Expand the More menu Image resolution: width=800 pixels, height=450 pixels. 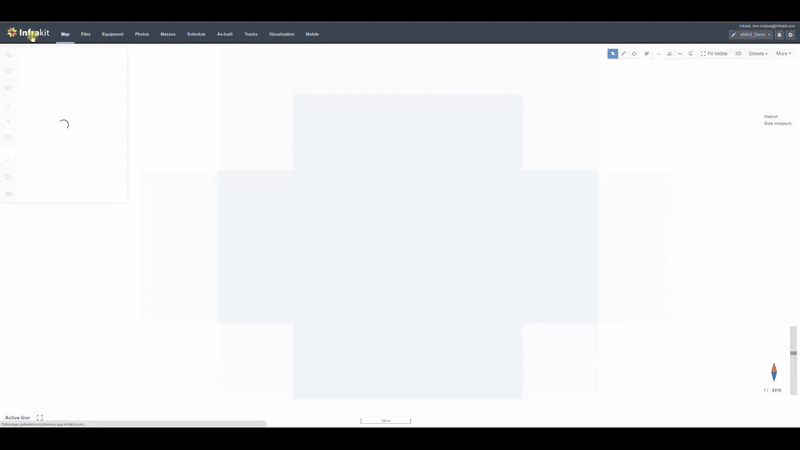[783, 53]
